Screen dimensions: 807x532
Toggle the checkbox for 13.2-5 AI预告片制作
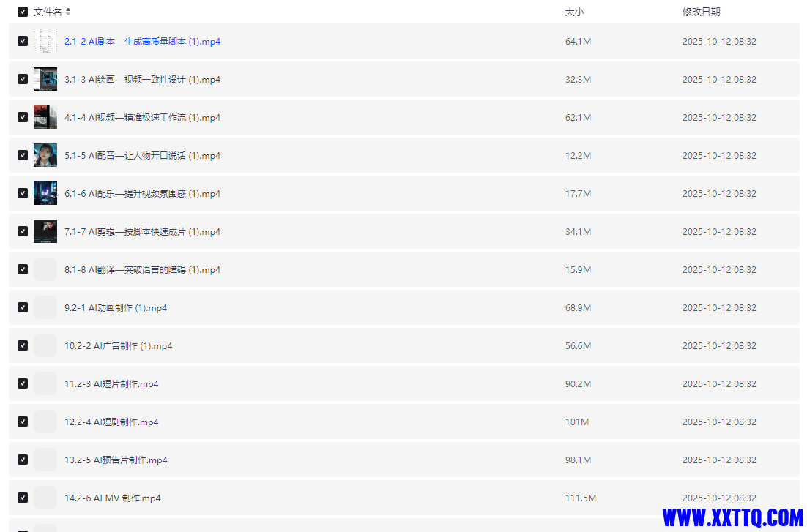pyautogui.click(x=23, y=460)
